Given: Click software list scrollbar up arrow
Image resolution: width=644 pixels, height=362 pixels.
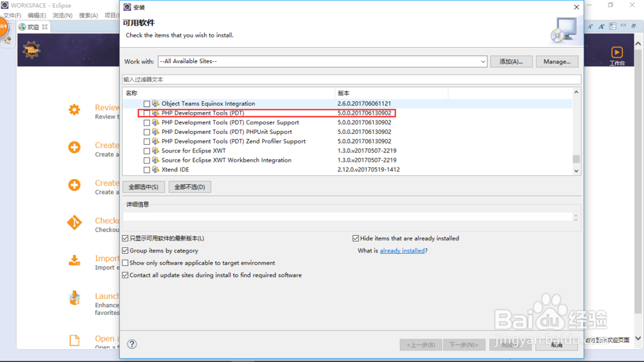Looking at the screenshot, I should pyautogui.click(x=576, y=93).
